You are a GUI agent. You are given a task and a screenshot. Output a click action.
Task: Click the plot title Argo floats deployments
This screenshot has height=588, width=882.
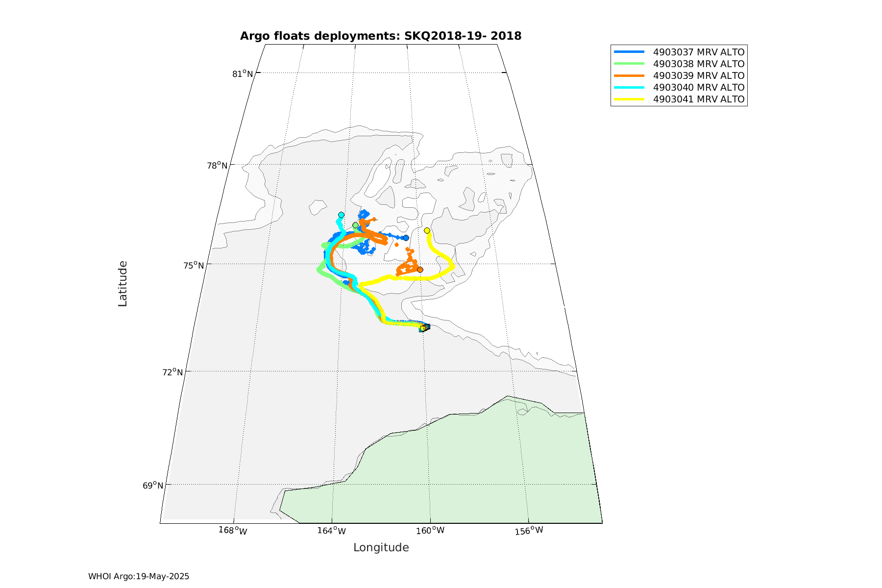[381, 36]
